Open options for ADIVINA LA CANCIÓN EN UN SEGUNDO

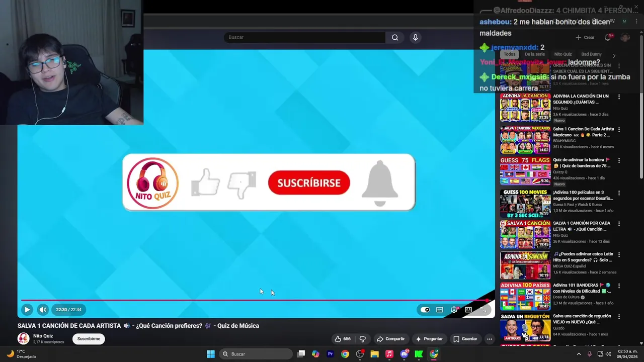tap(619, 97)
